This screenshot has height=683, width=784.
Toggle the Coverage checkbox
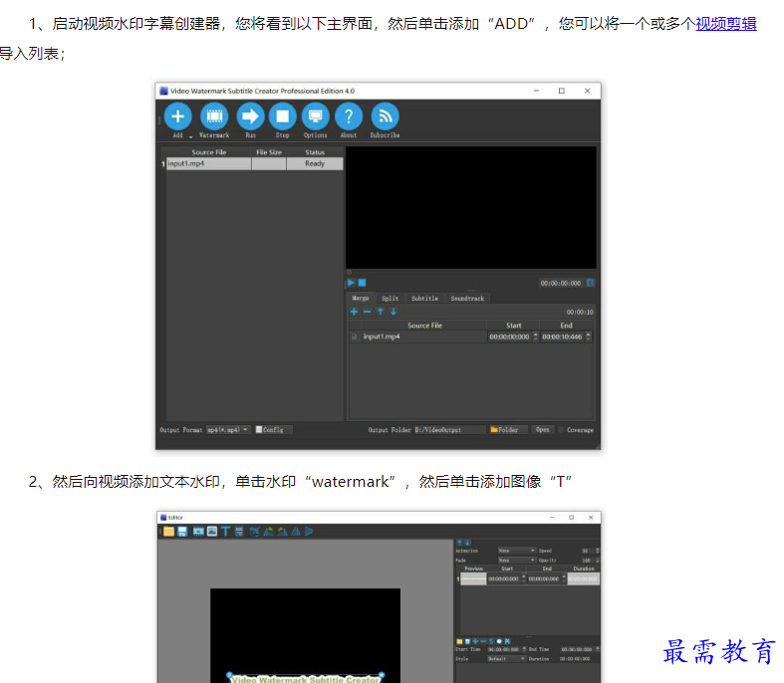tap(561, 430)
